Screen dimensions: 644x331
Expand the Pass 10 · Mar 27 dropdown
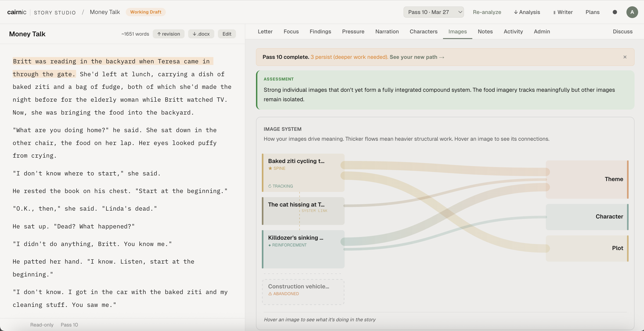tap(434, 12)
